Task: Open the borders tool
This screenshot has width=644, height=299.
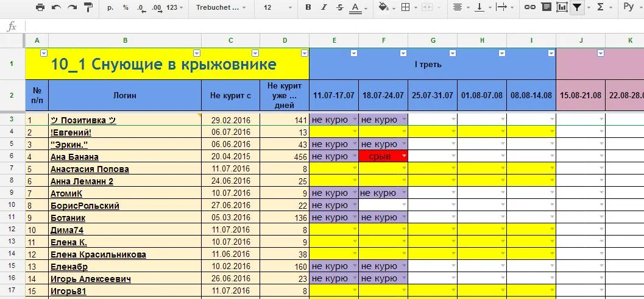Action: pyautogui.click(x=405, y=7)
